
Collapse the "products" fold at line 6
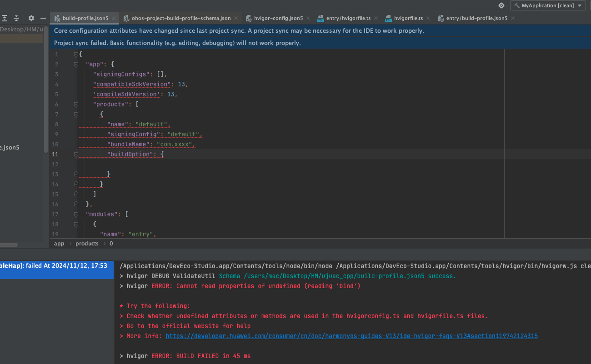(x=76, y=105)
